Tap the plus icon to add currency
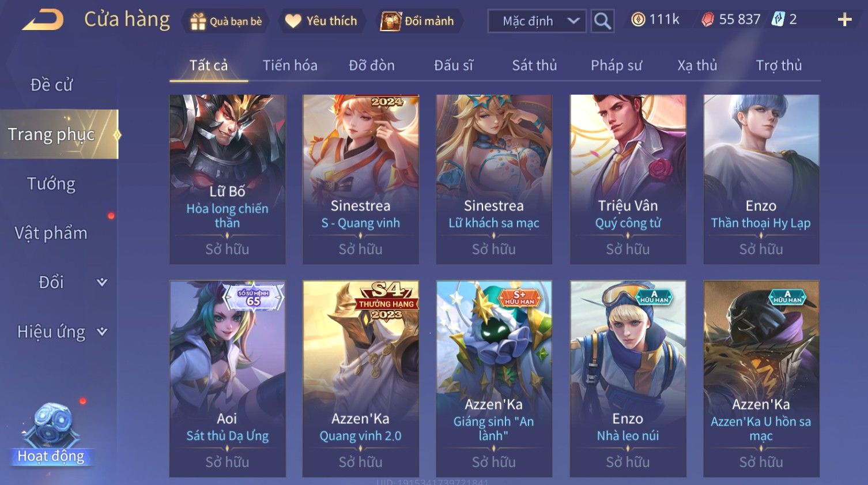This screenshot has height=485, width=868. click(x=844, y=20)
